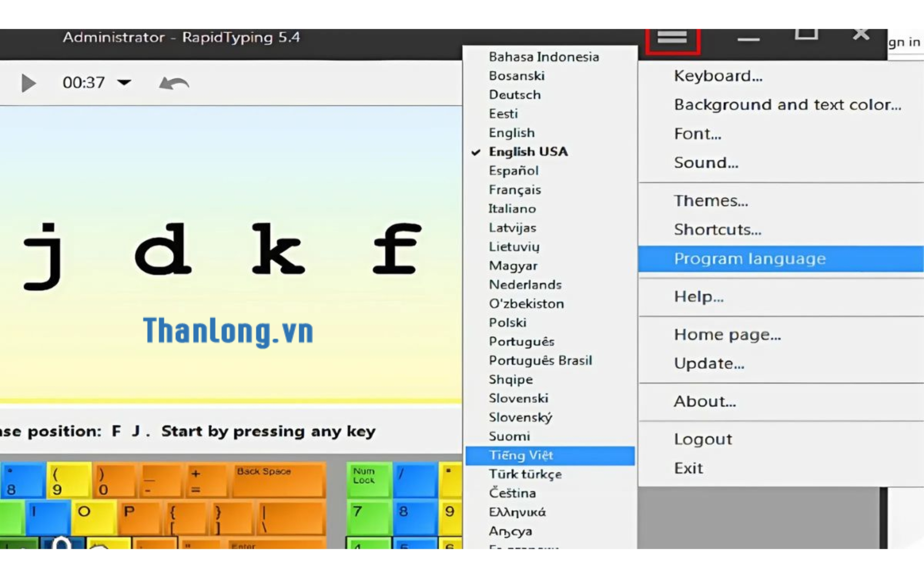Click the undo arrow icon

pyautogui.click(x=174, y=83)
